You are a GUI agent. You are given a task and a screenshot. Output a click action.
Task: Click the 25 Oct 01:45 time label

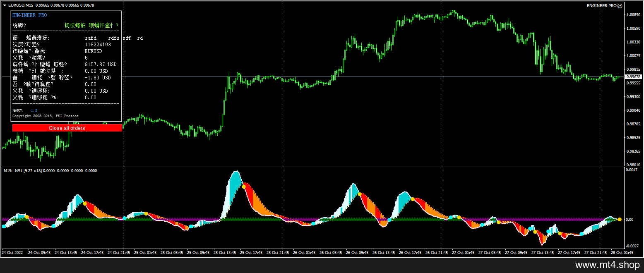145,252
